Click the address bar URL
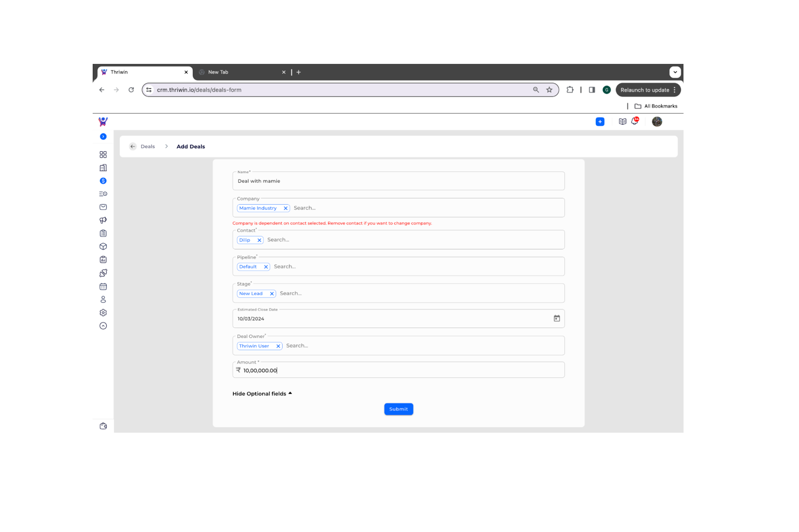 199,90
